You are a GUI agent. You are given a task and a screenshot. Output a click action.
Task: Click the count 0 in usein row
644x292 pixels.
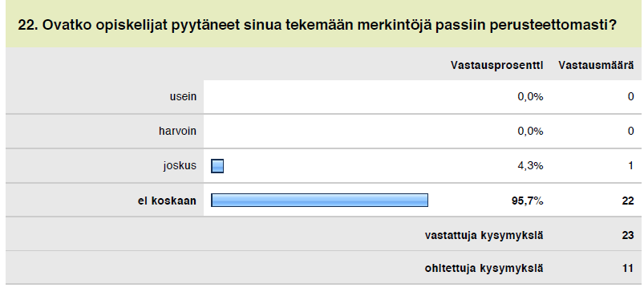point(631,96)
